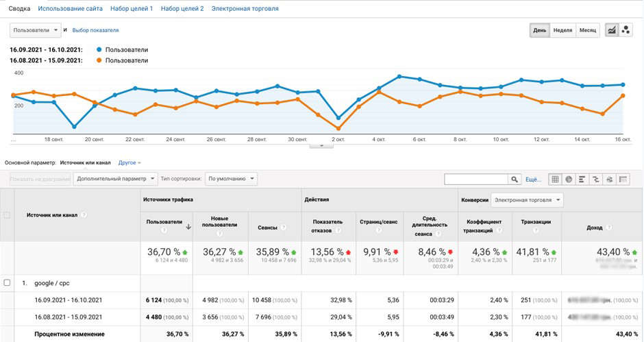
Task: Select the pie chart percentage view
Action: pos(569,179)
